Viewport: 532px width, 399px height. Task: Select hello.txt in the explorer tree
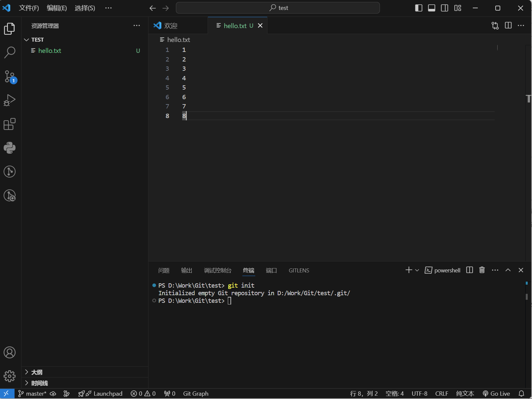click(x=85, y=51)
